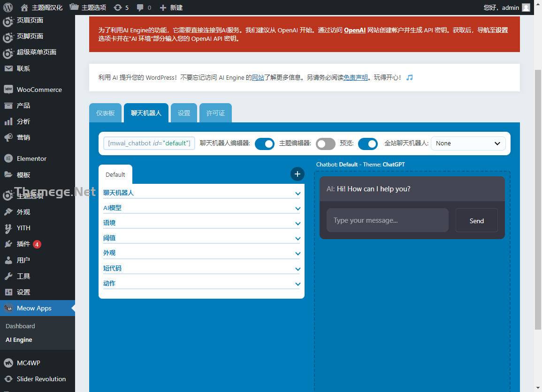Click the WooCommerce icon
This screenshot has width=542, height=392.
pyautogui.click(x=8, y=90)
